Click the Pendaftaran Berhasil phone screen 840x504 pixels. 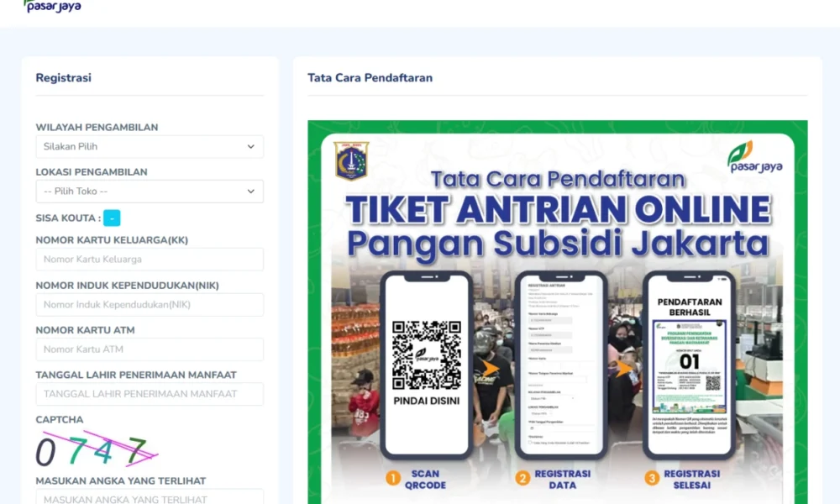[690, 365]
